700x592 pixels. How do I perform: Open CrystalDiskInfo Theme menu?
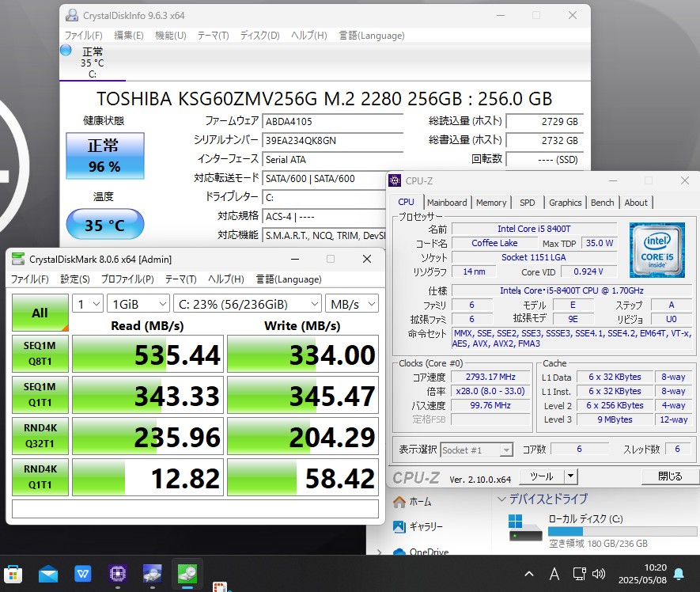[213, 36]
